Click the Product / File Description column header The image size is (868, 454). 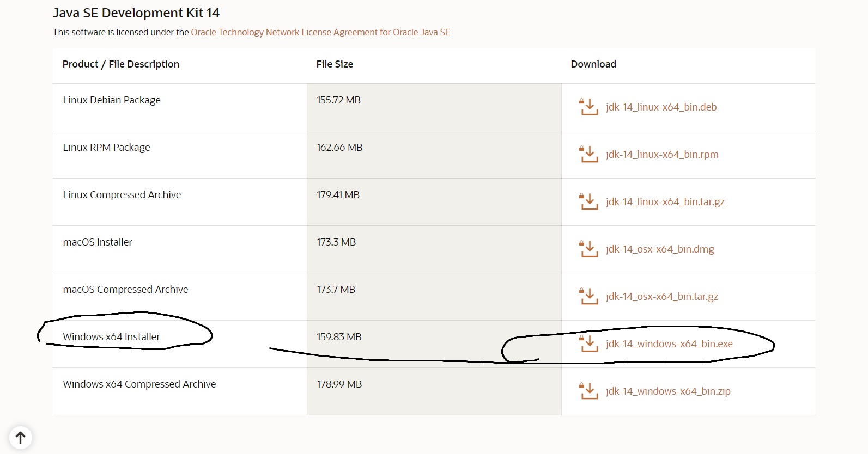pos(121,64)
